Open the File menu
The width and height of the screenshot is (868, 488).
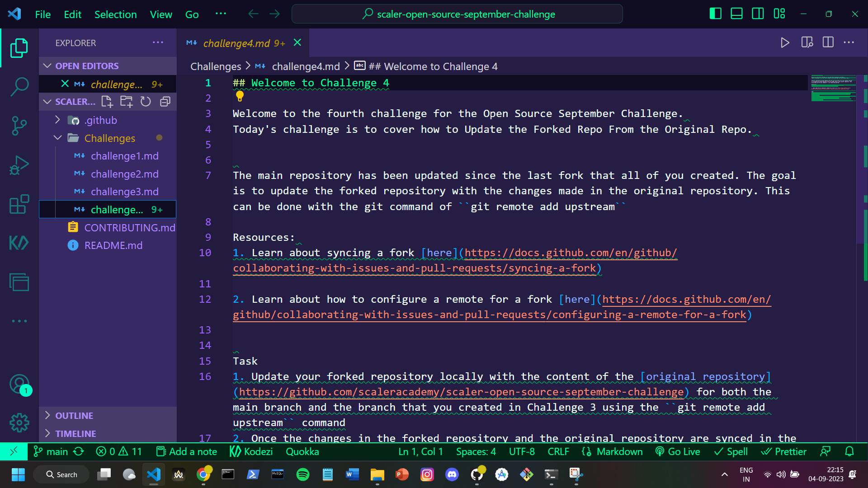(x=42, y=14)
